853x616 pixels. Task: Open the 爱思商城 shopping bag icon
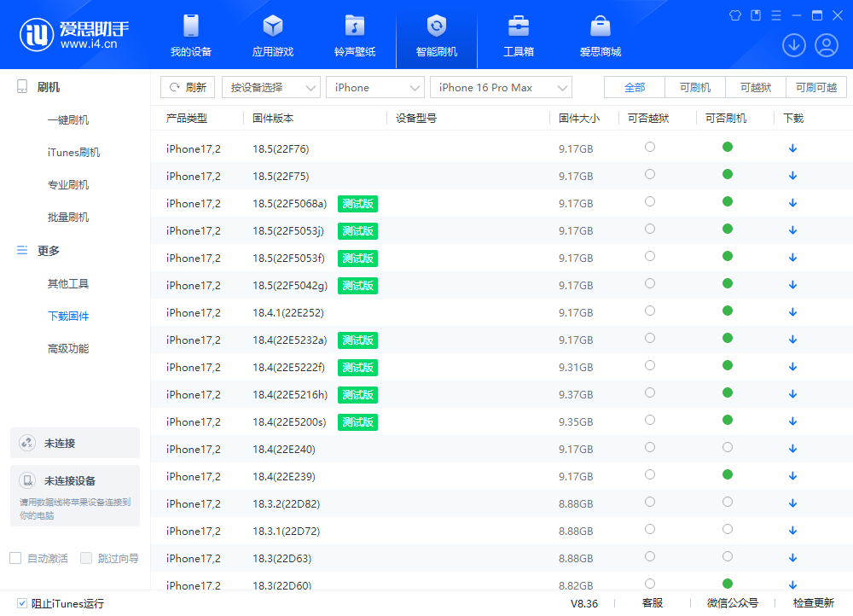[600, 26]
